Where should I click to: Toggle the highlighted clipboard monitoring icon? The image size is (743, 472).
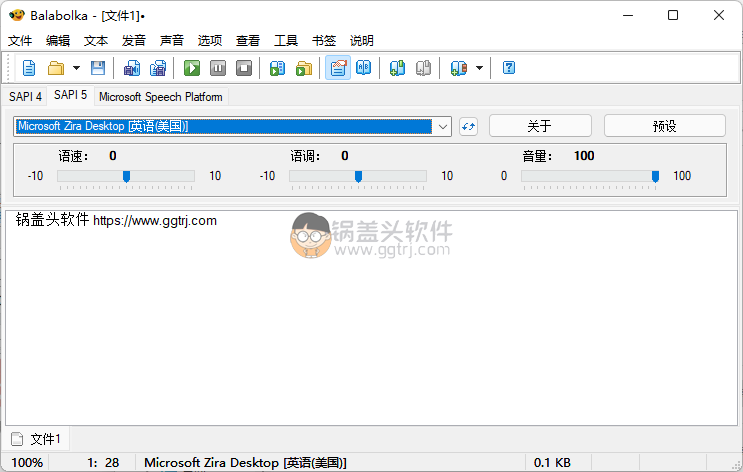click(x=338, y=68)
